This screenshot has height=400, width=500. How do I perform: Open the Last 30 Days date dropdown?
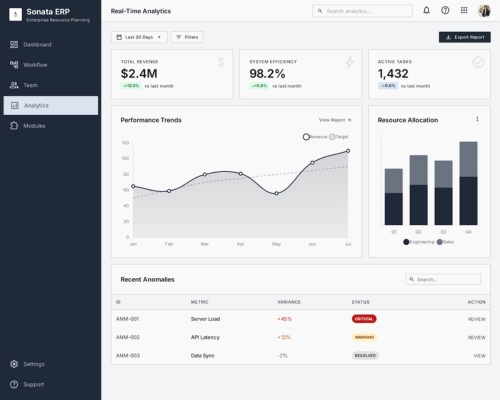coord(139,37)
